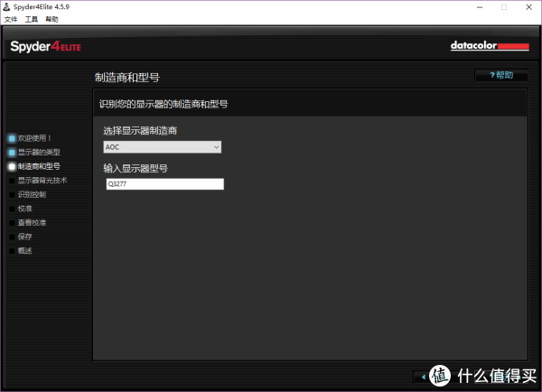This screenshot has height=392, width=542.
Task: Select the 显示器背光技术 wizard step
Action: click(x=38, y=181)
